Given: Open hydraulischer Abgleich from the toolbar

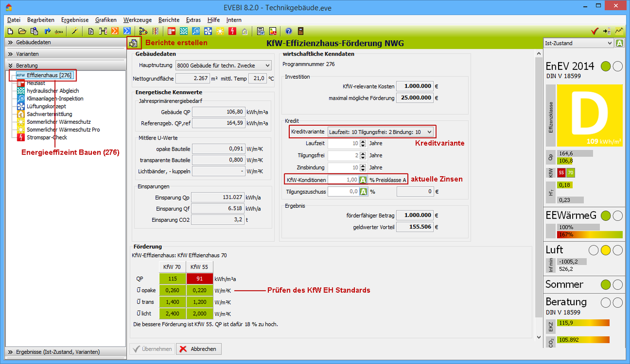Looking at the screenshot, I should coord(183,31).
